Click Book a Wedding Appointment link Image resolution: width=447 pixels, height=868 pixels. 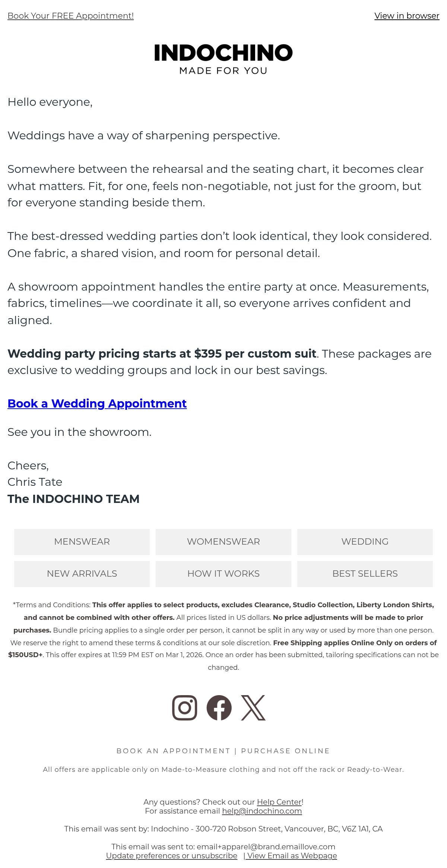[97, 403]
